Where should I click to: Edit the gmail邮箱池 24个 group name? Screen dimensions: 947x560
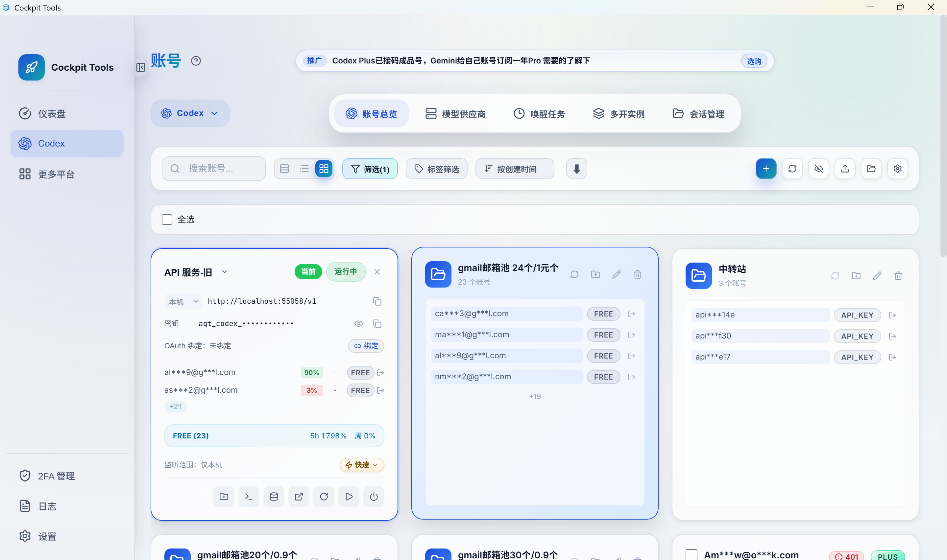[616, 274]
